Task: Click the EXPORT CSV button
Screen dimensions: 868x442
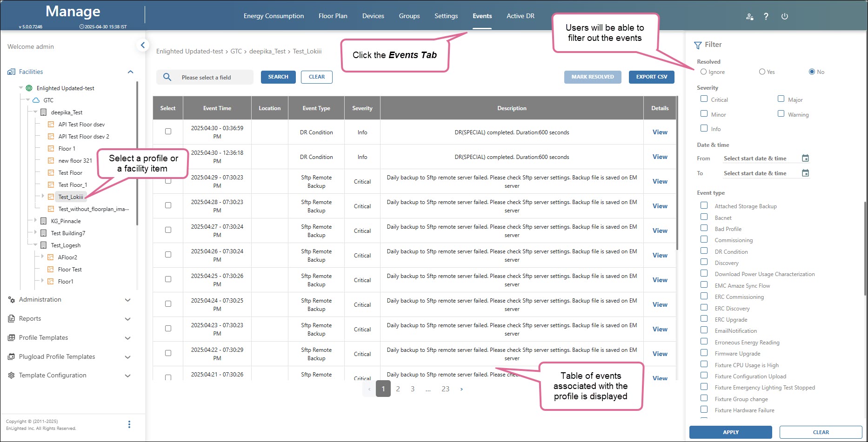Action: 651,77
